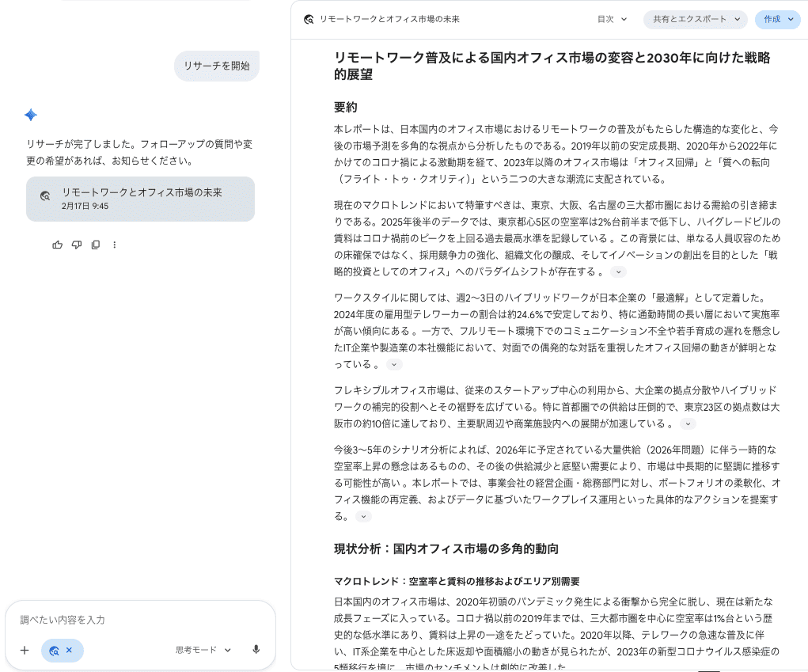
Task: Expand the source chevron after 「戦略的投資としてのオフィス」 paragraph
Action: point(618,271)
